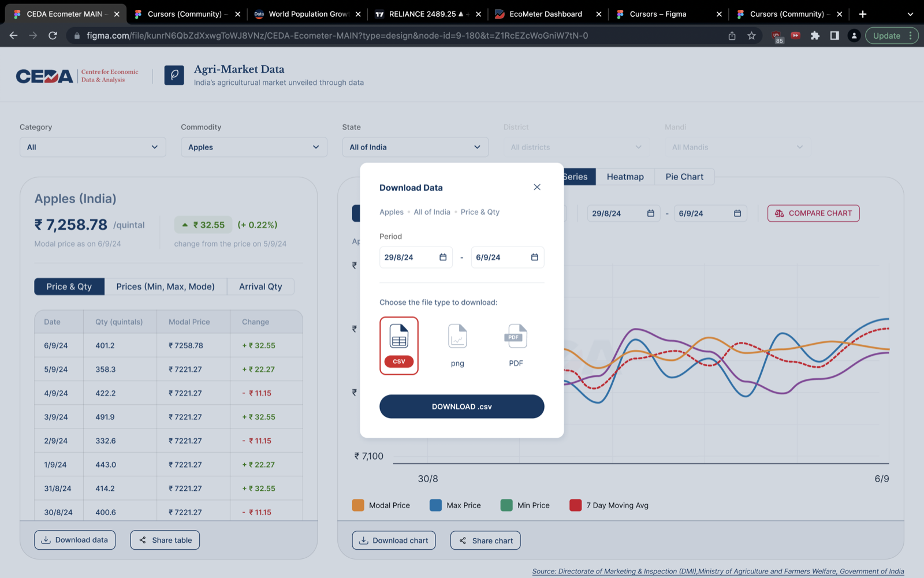
Task: Switch to the Arrival Qty tab
Action: pyautogui.click(x=260, y=286)
